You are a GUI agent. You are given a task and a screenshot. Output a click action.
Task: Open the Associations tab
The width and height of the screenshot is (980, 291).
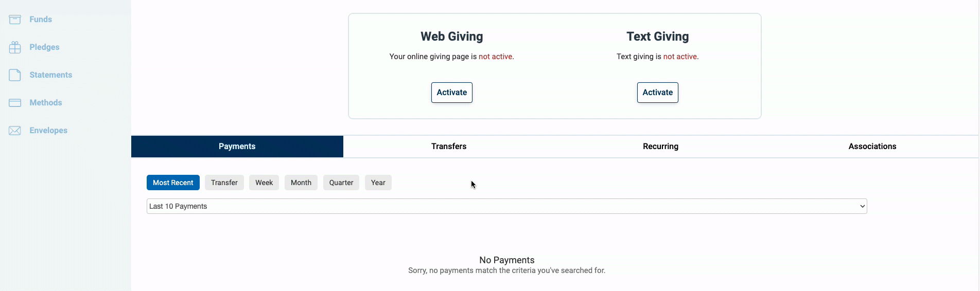pos(872,147)
